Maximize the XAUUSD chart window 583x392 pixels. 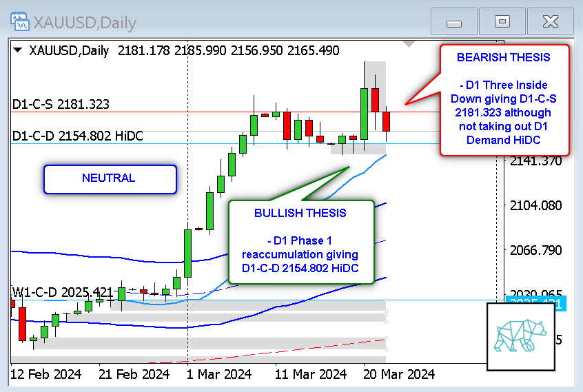(x=502, y=22)
